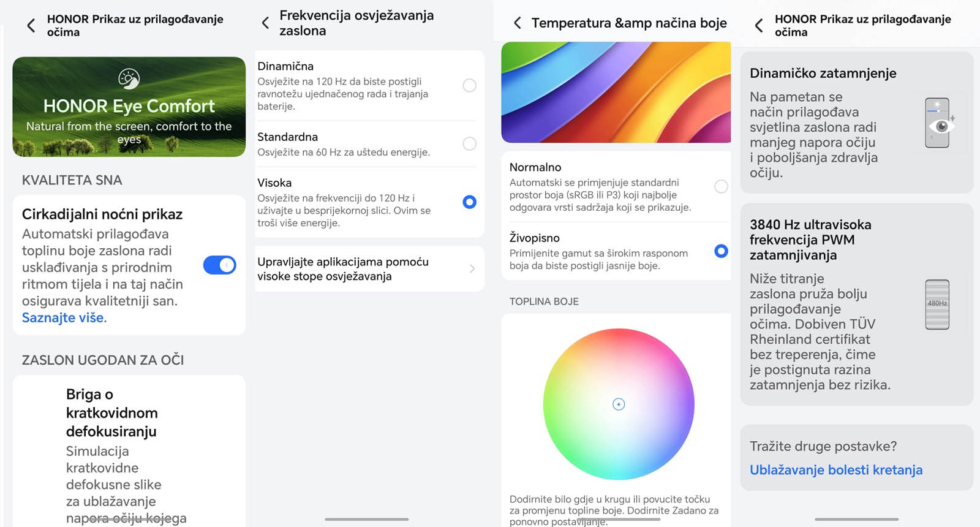
Task: Tap the center point in color wheel
Action: pyautogui.click(x=619, y=404)
